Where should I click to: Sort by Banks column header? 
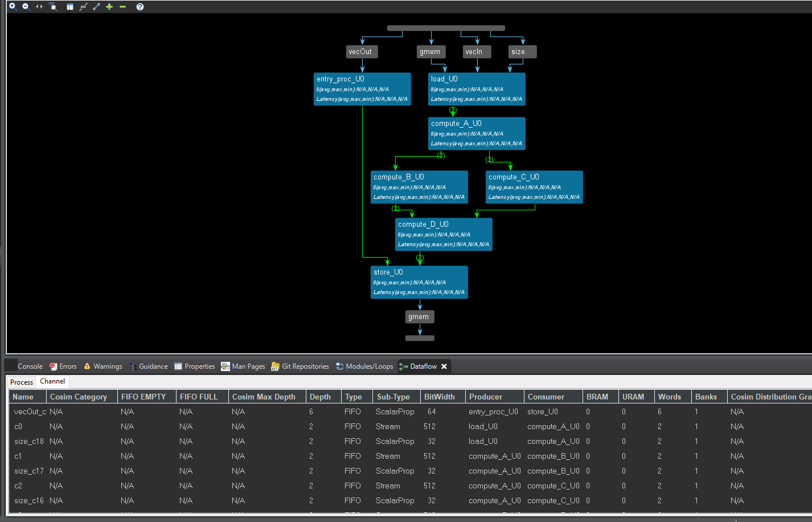point(709,397)
